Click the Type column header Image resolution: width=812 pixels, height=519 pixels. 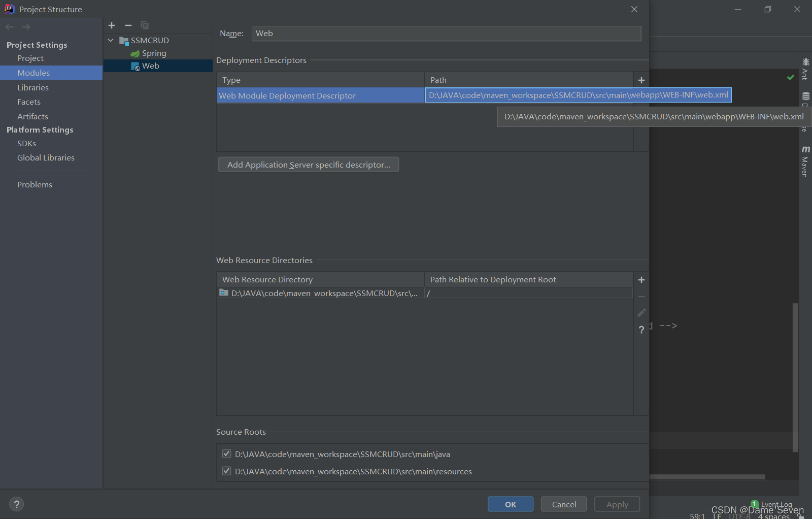coord(320,80)
